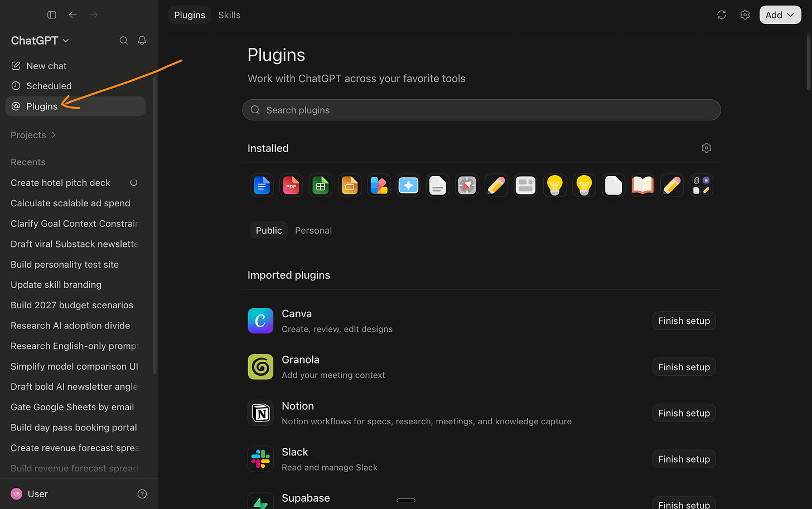The height and width of the screenshot is (509, 812).
Task: Open search from the sidebar magnifier icon
Action: click(x=124, y=40)
